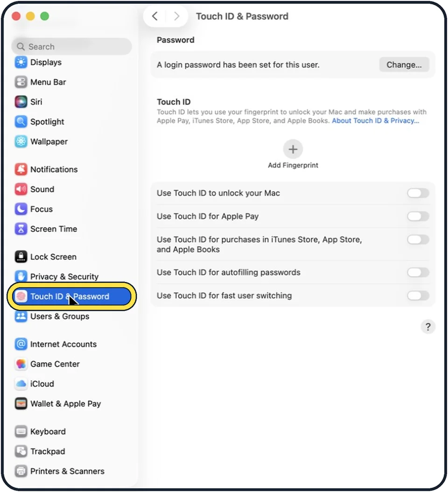Enable Touch ID for iTunes Store purchases
Screen dimensions: 448x492
click(418, 240)
